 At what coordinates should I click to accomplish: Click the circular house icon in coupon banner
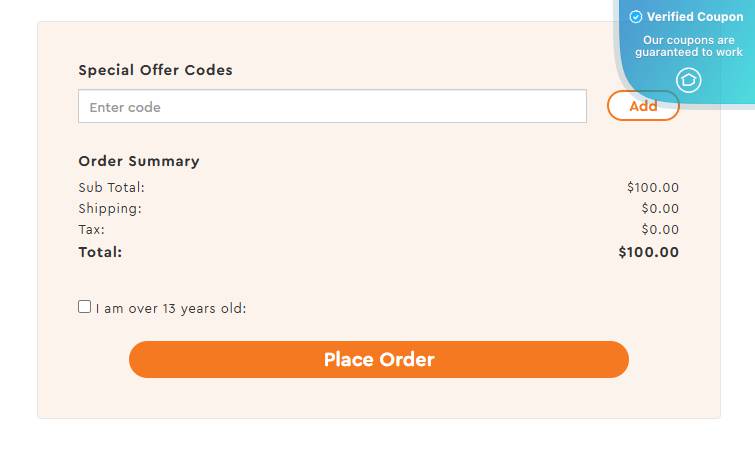689,80
